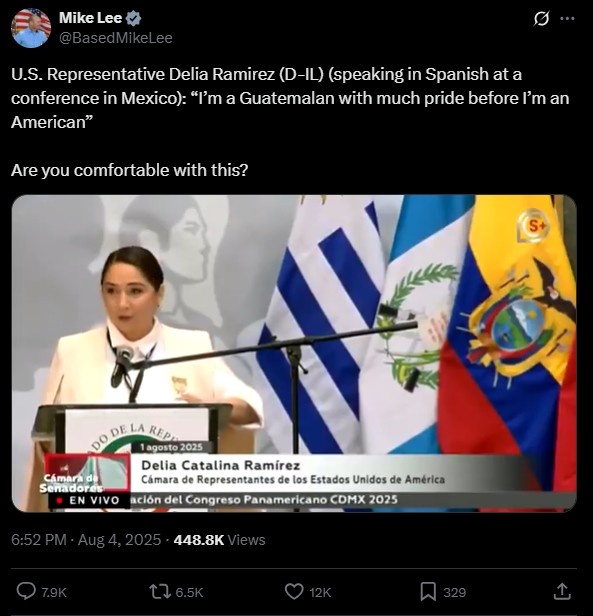
Task: Open the 448.8K Views analytics
Action: (x=219, y=540)
